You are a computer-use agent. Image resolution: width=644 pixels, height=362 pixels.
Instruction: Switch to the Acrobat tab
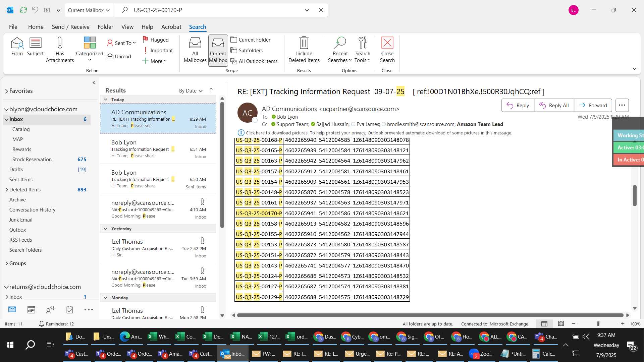(x=171, y=27)
